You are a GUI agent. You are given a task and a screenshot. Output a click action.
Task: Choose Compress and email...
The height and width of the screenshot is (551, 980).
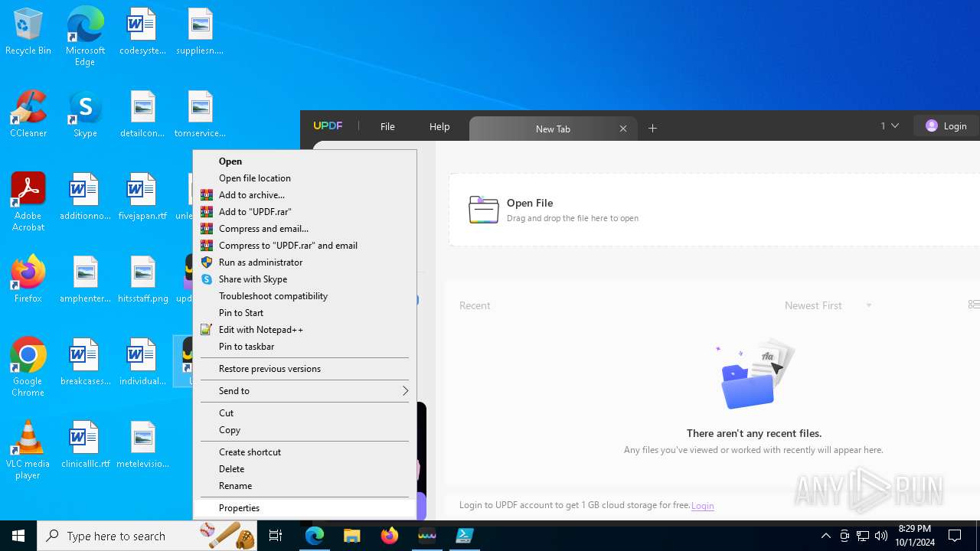pos(305,229)
